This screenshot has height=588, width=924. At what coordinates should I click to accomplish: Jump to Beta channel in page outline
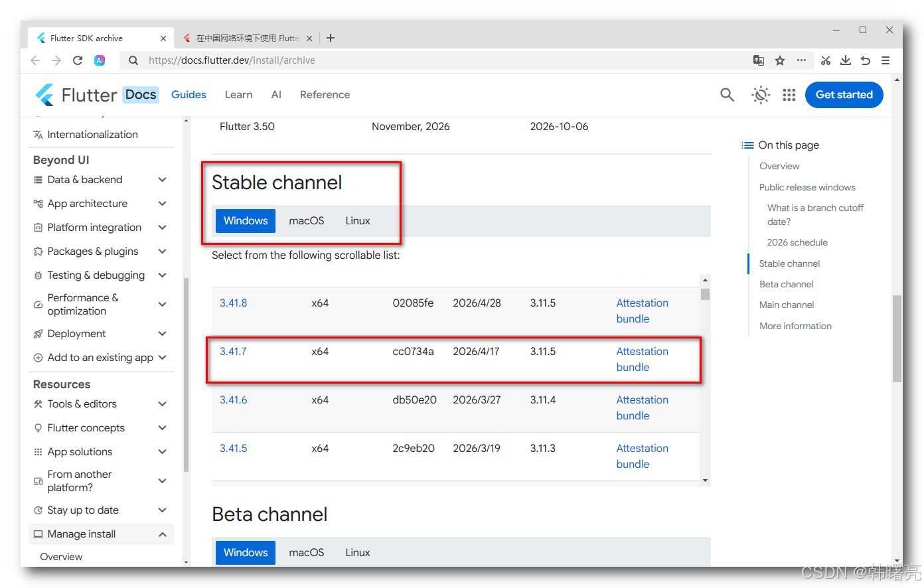click(x=787, y=285)
